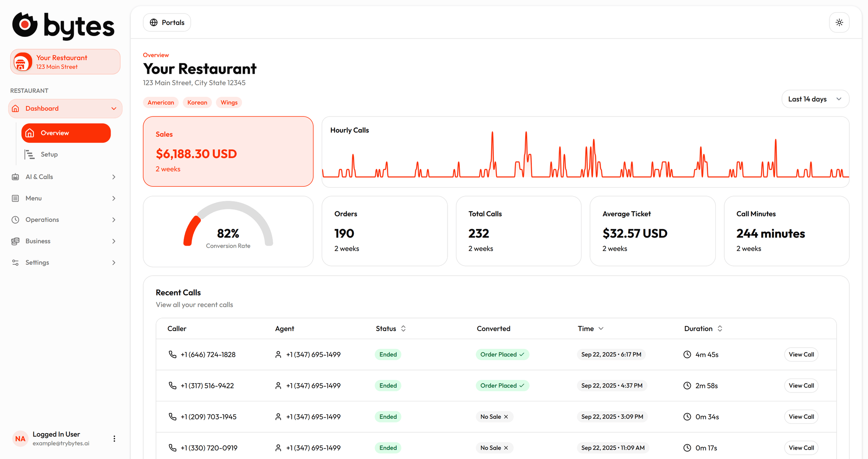Click the Menu list icon
868x459 pixels.
[x=15, y=198]
